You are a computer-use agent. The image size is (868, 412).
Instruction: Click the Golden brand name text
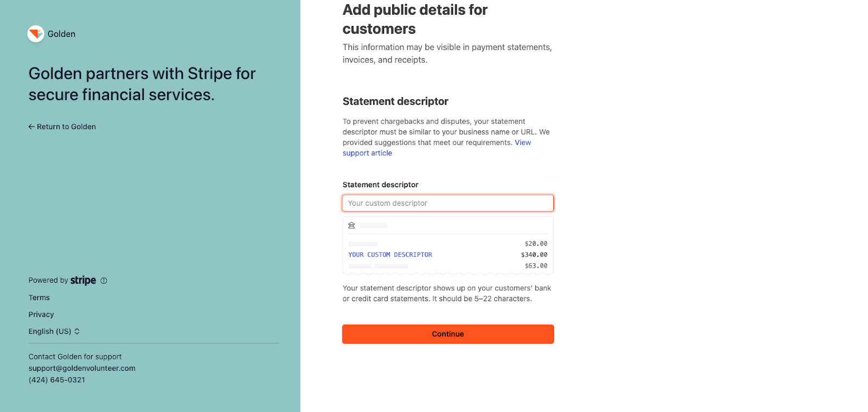click(61, 34)
